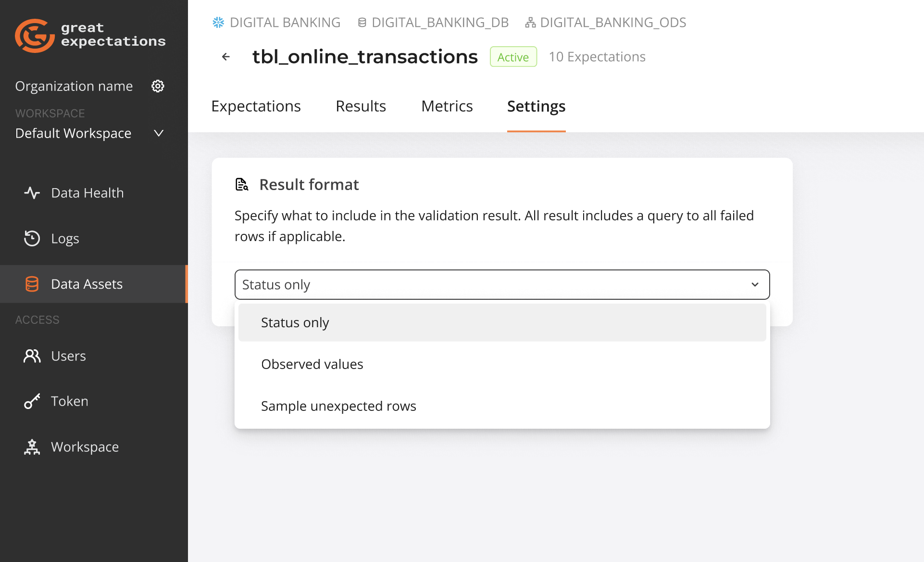Click the Result format document icon
The height and width of the screenshot is (562, 924).
tap(242, 184)
